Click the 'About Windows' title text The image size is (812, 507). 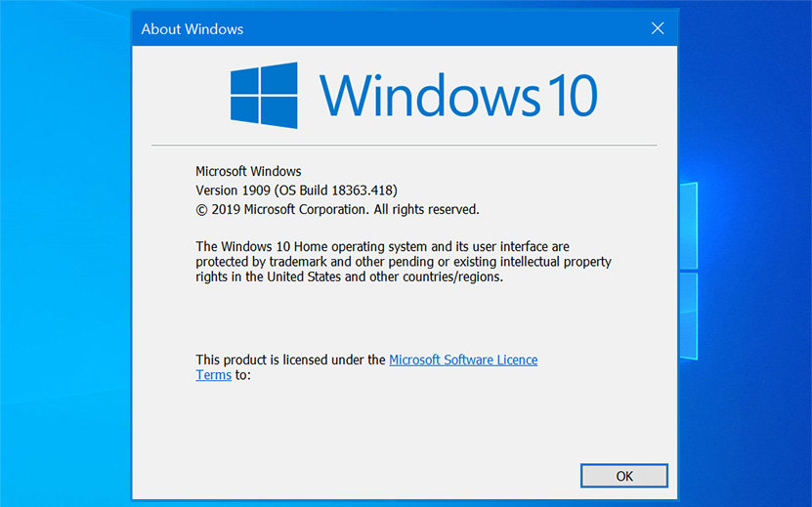pyautogui.click(x=192, y=29)
